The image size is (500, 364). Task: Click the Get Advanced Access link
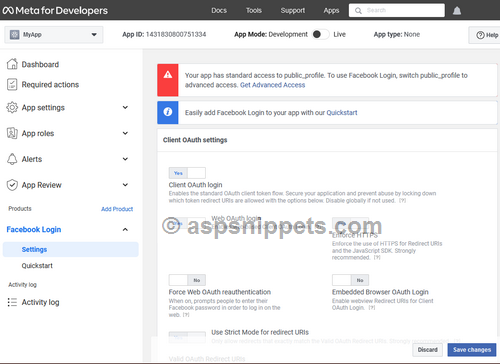(x=272, y=85)
